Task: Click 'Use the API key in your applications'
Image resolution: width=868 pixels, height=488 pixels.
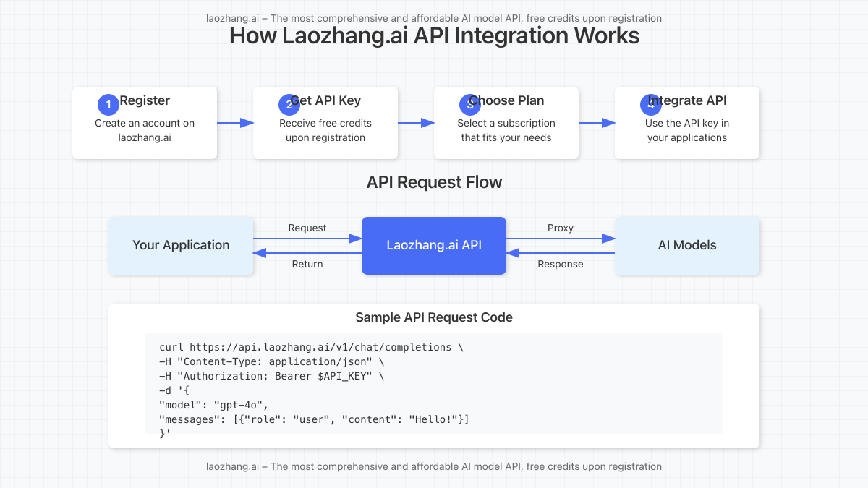Action: pos(687,130)
